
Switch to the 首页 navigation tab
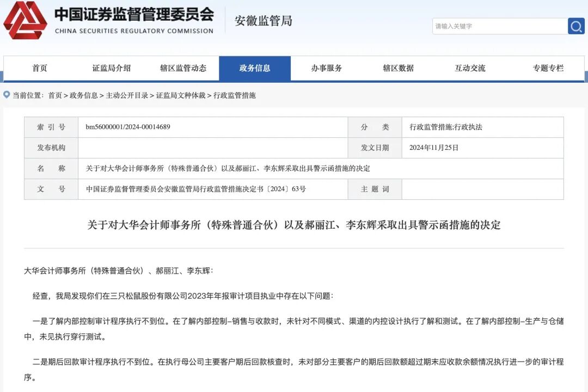[x=40, y=68]
